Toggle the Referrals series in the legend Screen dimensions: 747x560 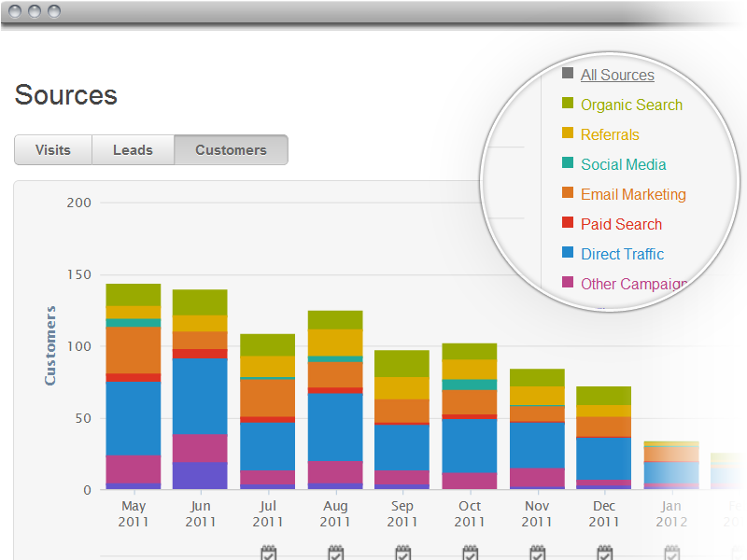tap(610, 134)
